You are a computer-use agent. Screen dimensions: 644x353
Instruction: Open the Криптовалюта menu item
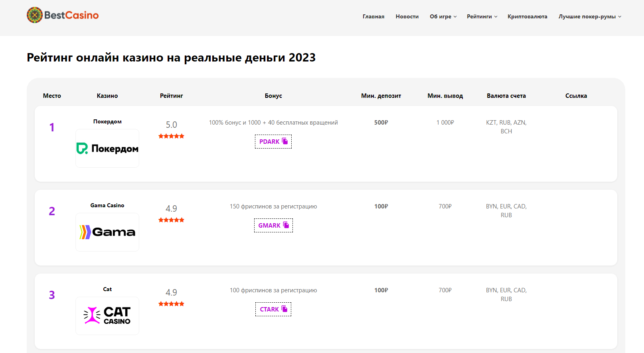click(x=527, y=16)
